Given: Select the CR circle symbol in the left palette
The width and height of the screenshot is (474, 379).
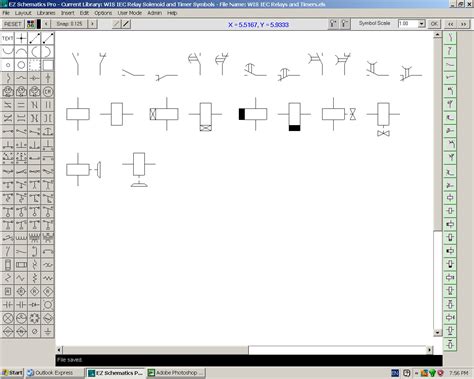Looking at the screenshot, I should [x=48, y=92].
